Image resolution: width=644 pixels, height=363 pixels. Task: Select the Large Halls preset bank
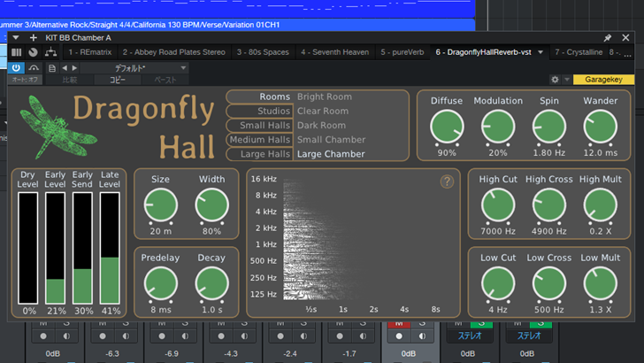coord(259,154)
